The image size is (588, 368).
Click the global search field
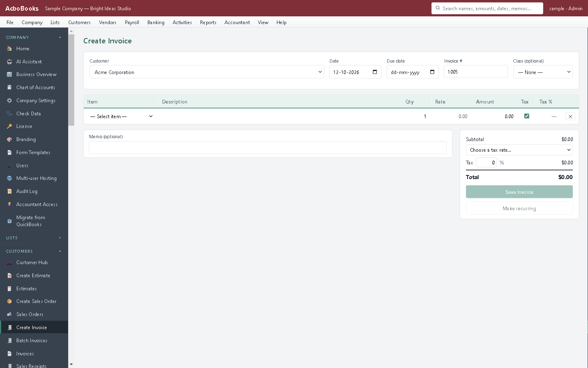[x=487, y=8]
